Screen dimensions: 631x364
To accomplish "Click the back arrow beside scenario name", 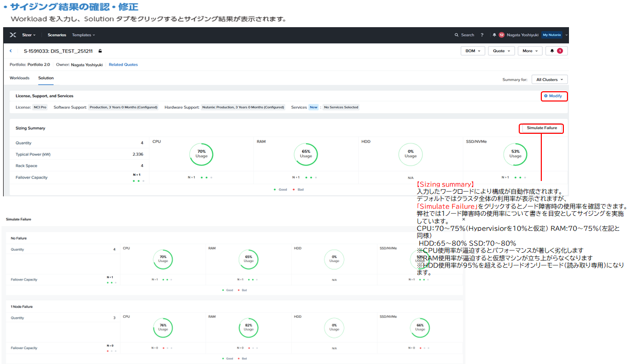I will (11, 51).
